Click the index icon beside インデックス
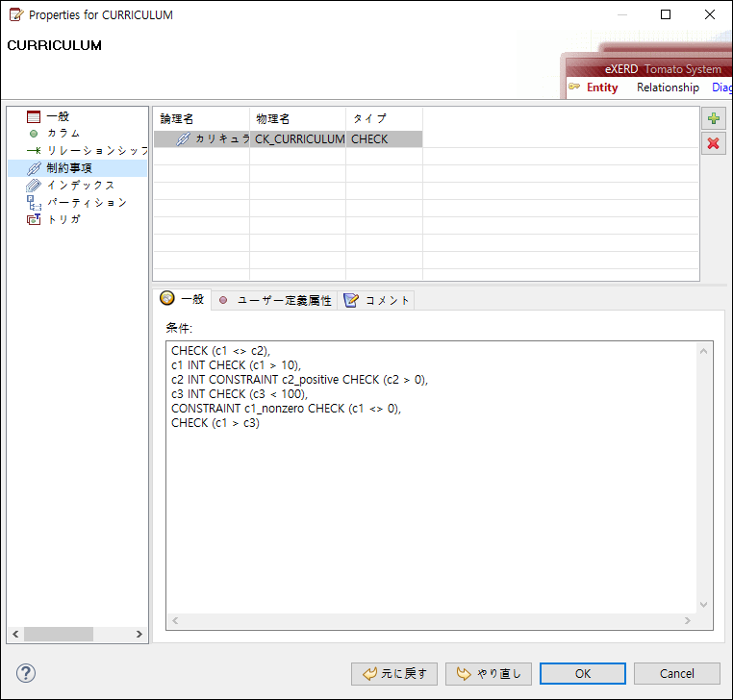 point(34,186)
